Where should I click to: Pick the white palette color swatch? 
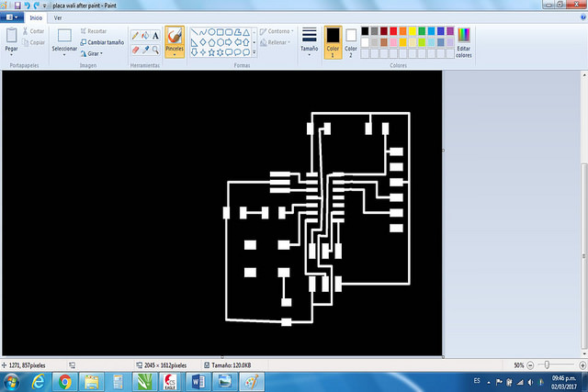click(365, 42)
